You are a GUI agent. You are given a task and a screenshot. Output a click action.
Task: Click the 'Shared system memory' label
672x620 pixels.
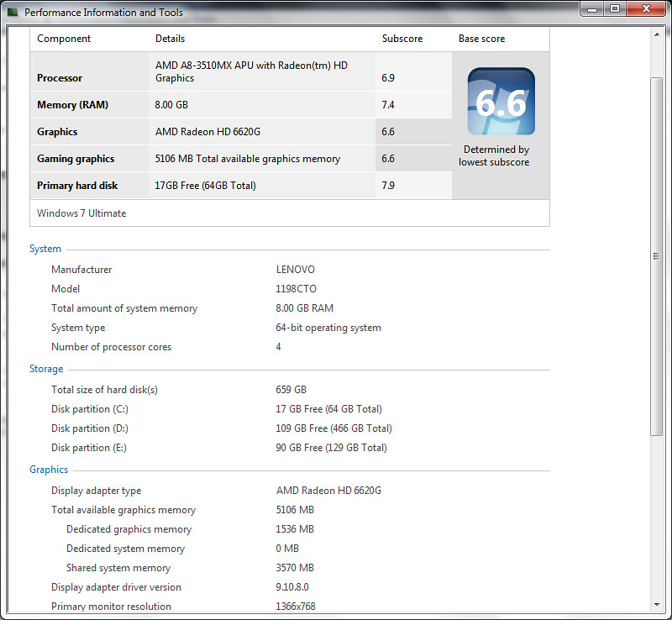[118, 568]
